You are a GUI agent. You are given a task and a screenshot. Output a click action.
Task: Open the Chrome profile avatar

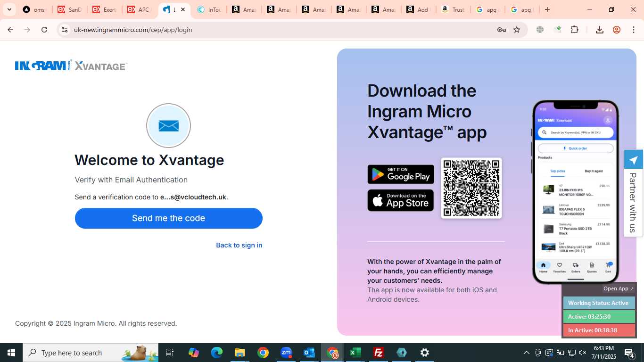617,30
